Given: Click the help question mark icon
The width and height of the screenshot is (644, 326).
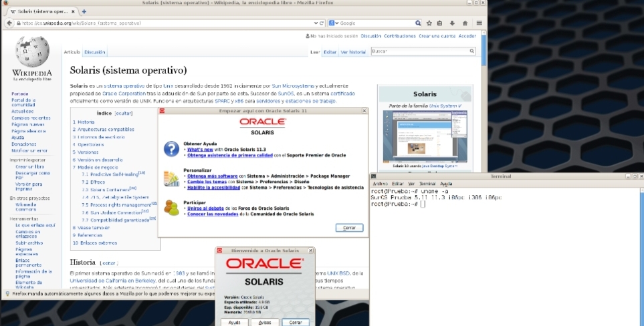Looking at the screenshot, I should click(x=171, y=149).
